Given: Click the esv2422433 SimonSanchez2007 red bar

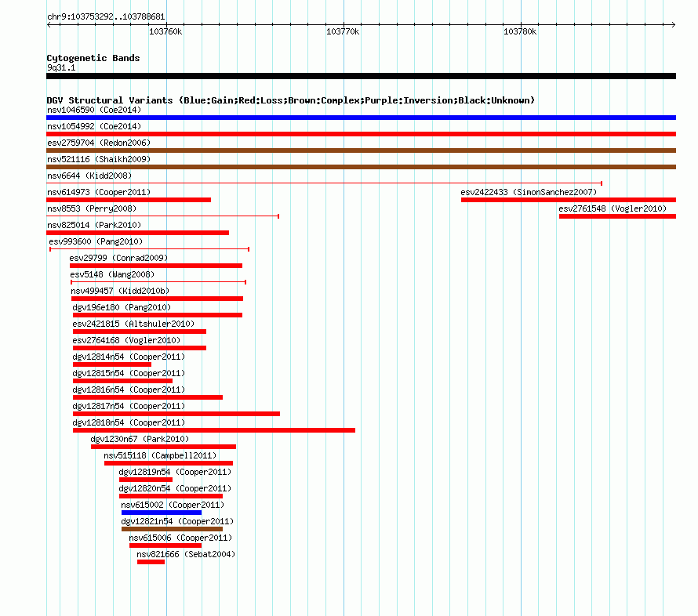Looking at the screenshot, I should (x=569, y=200).
